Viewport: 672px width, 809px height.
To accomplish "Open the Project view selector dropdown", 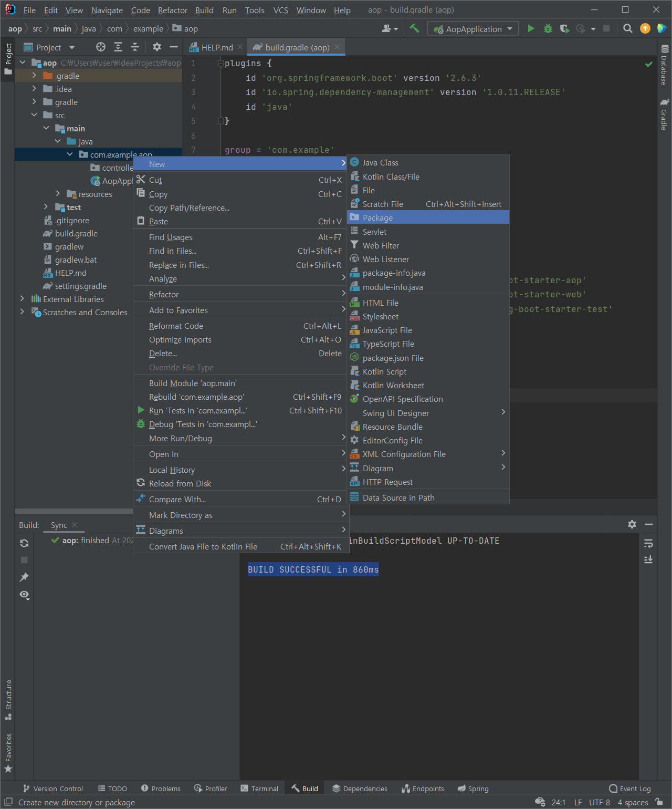I will point(50,47).
